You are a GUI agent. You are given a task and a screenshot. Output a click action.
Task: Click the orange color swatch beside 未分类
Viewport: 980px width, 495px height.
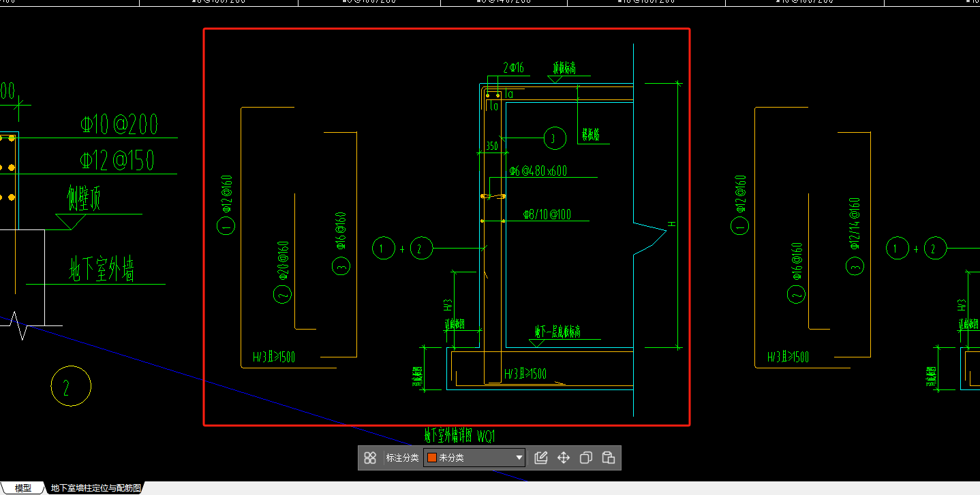[431, 458]
